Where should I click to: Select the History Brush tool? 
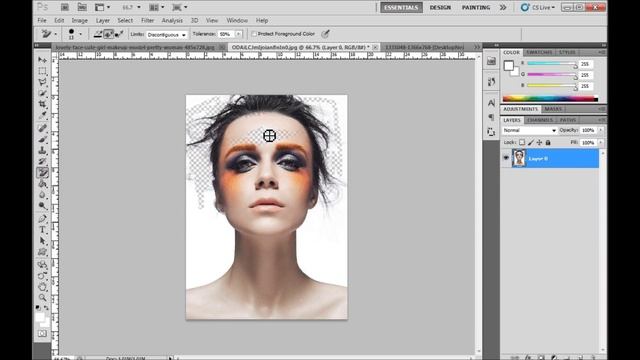point(42,161)
